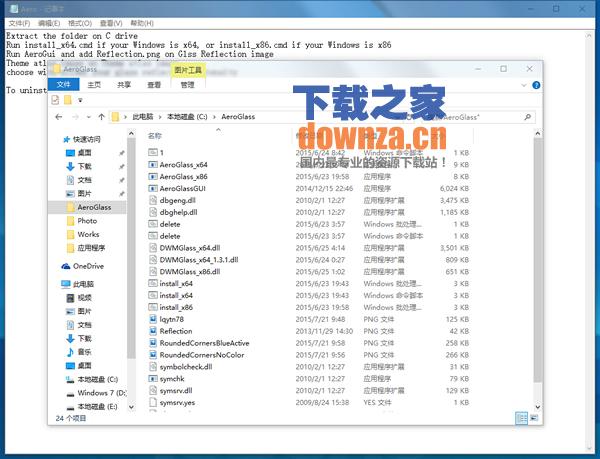Select the DWMGlass_x86.dll file icon
The image size is (600, 459).
pyautogui.click(x=153, y=271)
